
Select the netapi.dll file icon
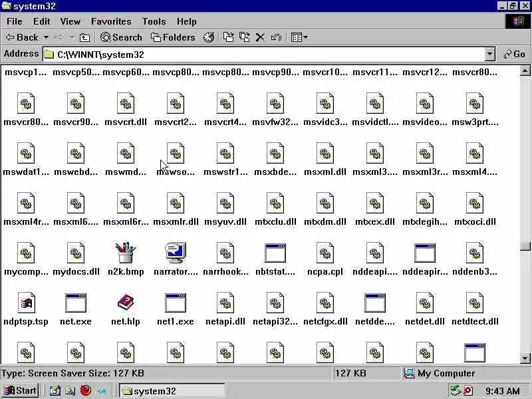point(225,303)
